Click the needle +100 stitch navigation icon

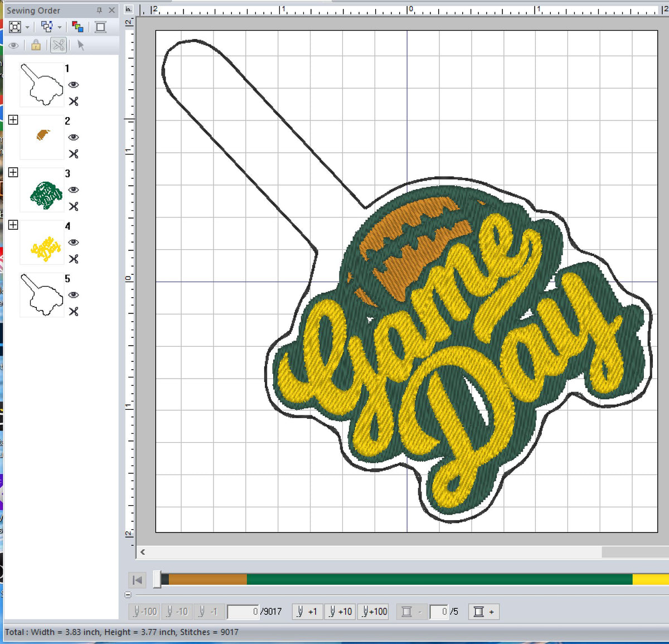(373, 612)
